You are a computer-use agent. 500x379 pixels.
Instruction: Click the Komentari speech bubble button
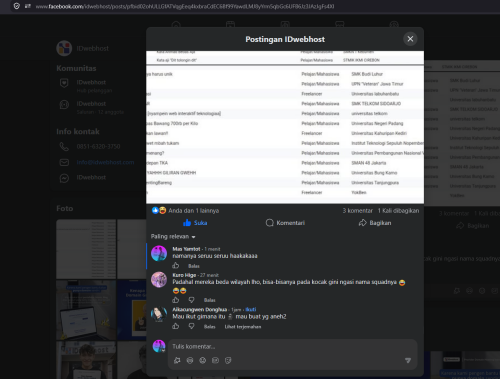point(285,223)
